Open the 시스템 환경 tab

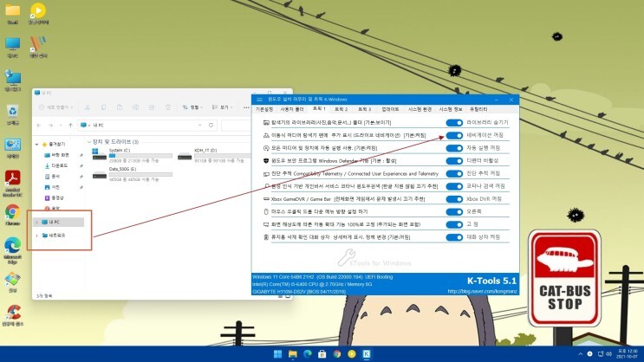[x=420, y=109]
